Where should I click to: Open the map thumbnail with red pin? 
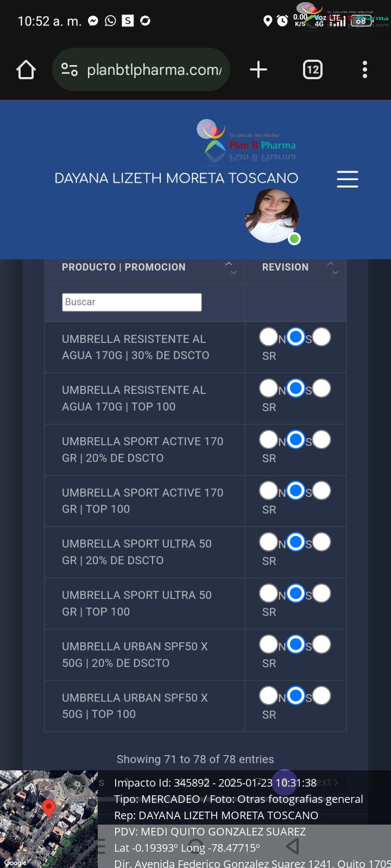click(x=49, y=819)
